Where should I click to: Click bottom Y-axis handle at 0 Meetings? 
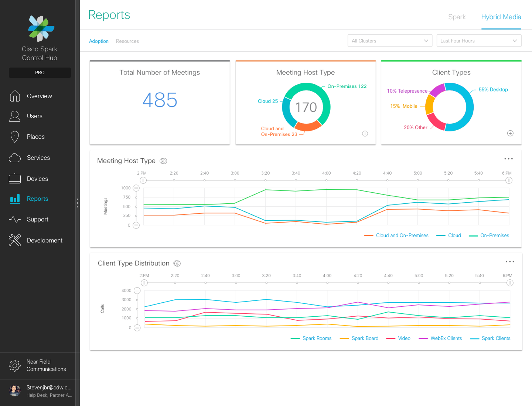tap(136, 225)
